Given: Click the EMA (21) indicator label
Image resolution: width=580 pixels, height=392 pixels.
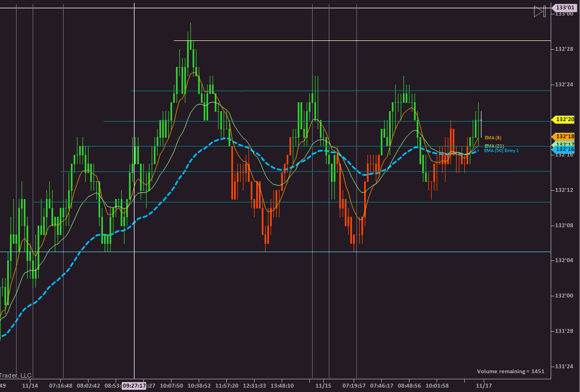Looking at the screenshot, I should (494, 147).
